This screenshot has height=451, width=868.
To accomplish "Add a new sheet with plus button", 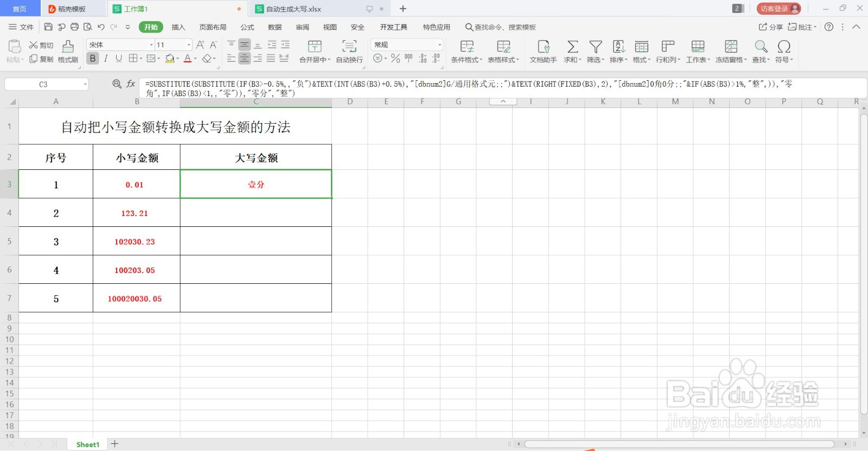I will click(114, 444).
